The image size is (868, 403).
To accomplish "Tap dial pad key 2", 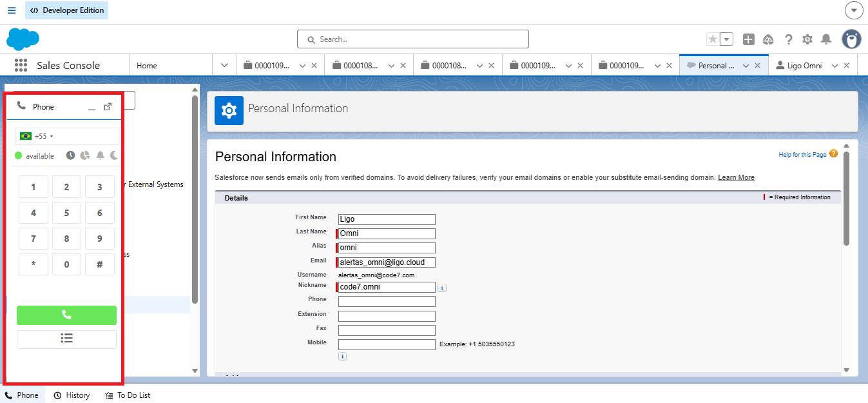I will click(66, 187).
